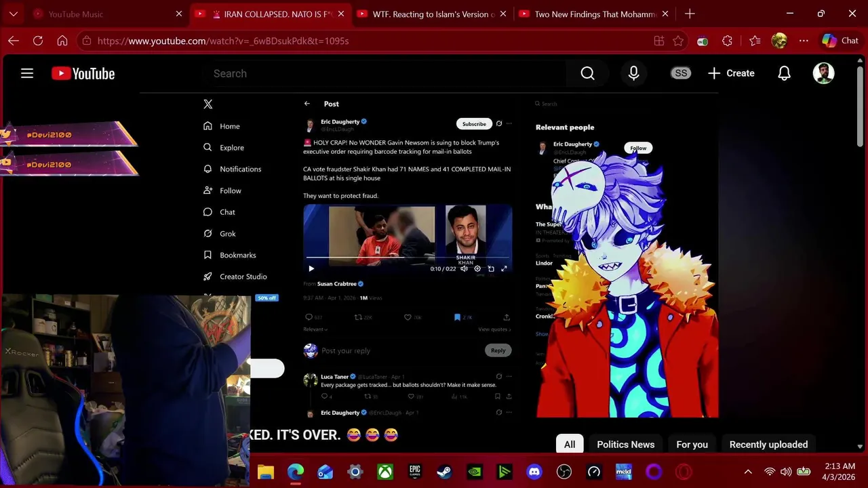The width and height of the screenshot is (868, 488).
Task: Open Meld app from taskbar
Action: [623, 472]
